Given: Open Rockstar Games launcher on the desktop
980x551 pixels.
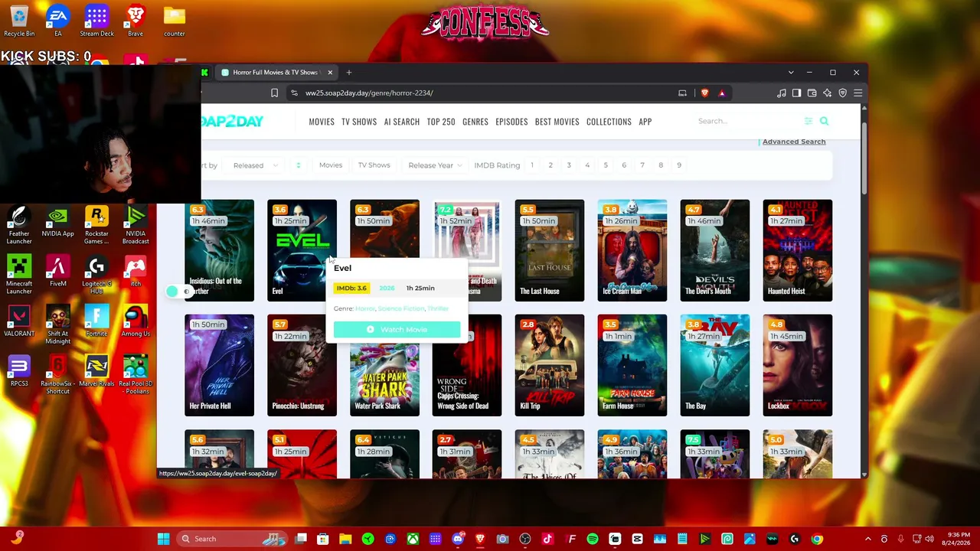Looking at the screenshot, I should 96,226.
